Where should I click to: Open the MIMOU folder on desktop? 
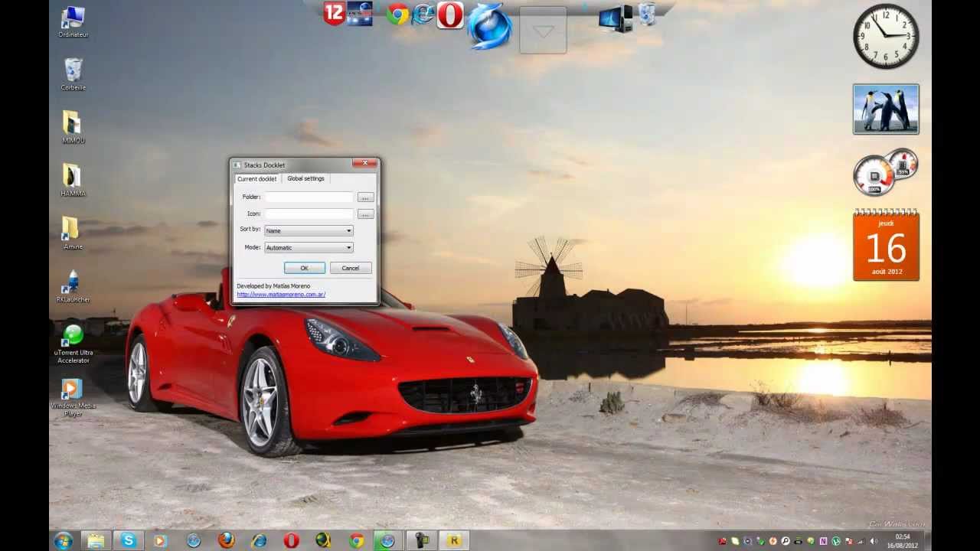[x=73, y=127]
